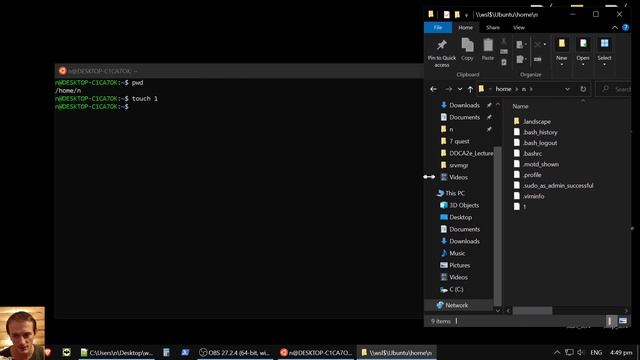Open OBS 27.2.4 from the taskbar
Screen dimensions: 640x360
click(x=235, y=352)
